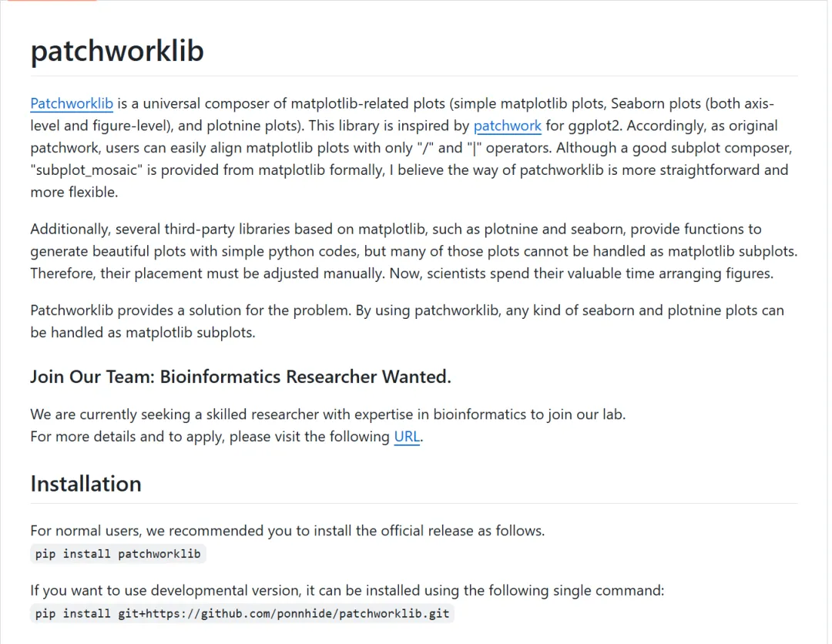Screen dimensions: 832x644
Task: Click the For normal users instruction line
Action: coord(287,531)
